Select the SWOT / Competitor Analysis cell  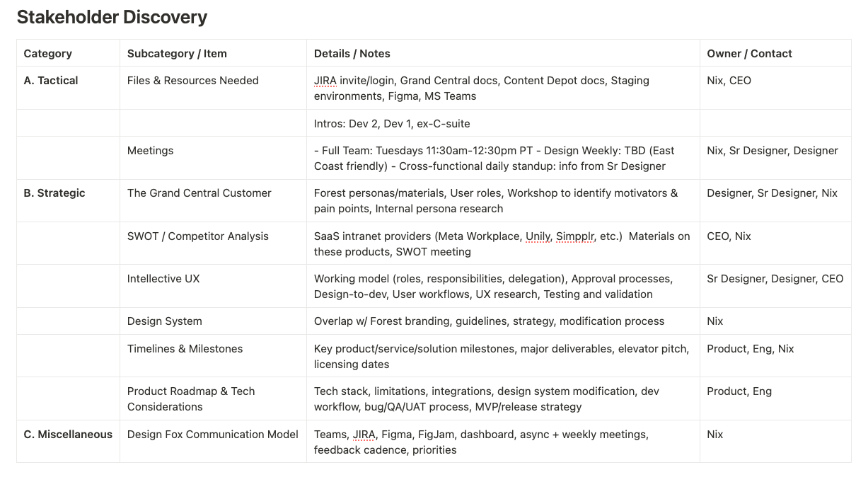tap(214, 243)
